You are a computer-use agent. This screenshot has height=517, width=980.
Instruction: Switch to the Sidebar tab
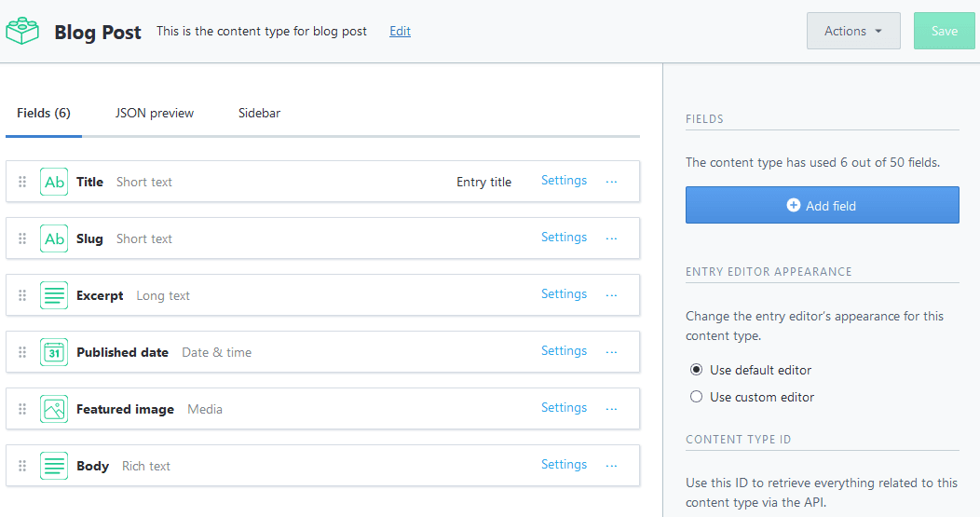[259, 113]
